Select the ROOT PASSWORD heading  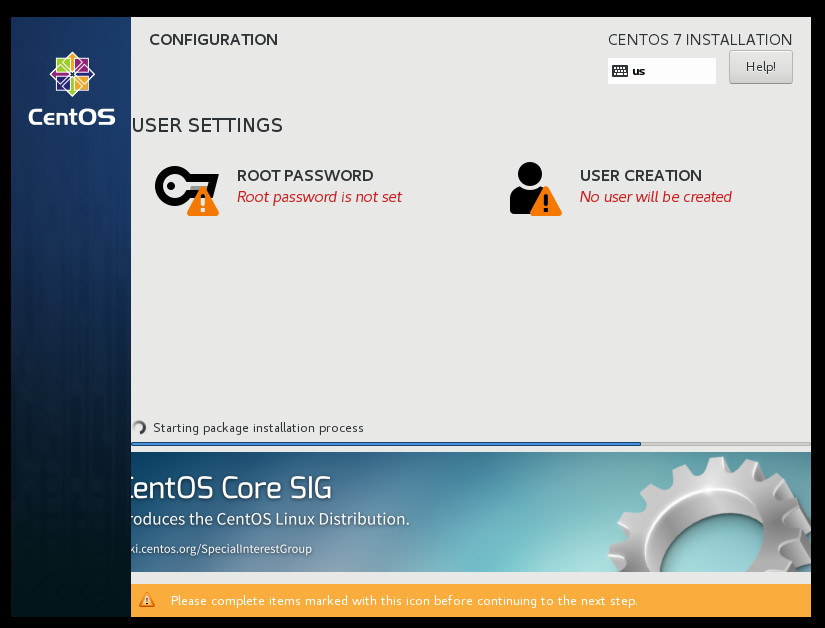pyautogui.click(x=305, y=176)
